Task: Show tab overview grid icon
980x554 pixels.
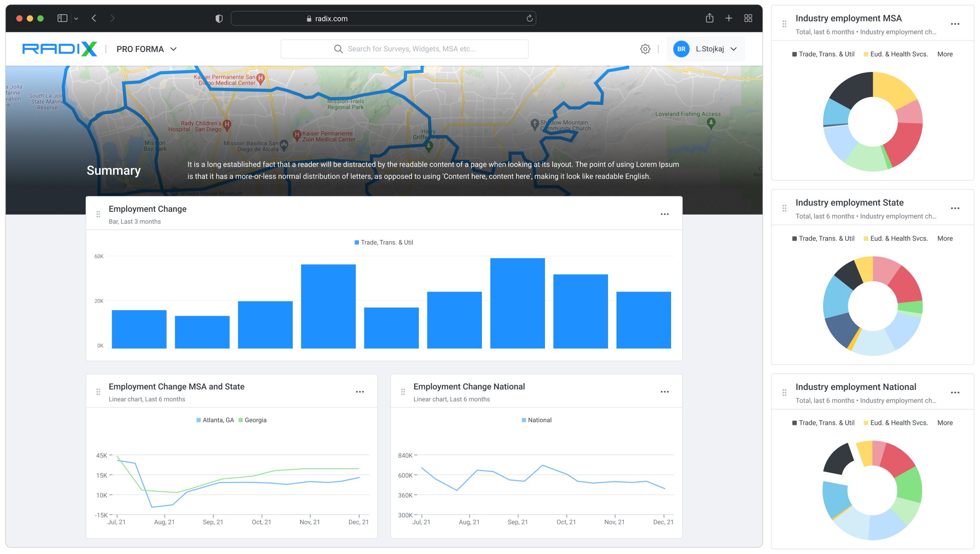Action: (748, 18)
